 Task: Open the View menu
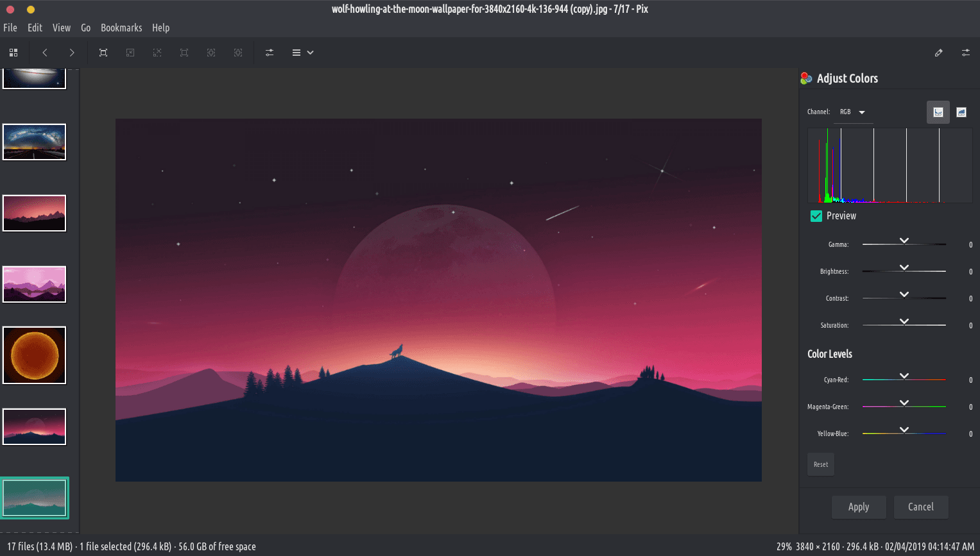tap(62, 28)
